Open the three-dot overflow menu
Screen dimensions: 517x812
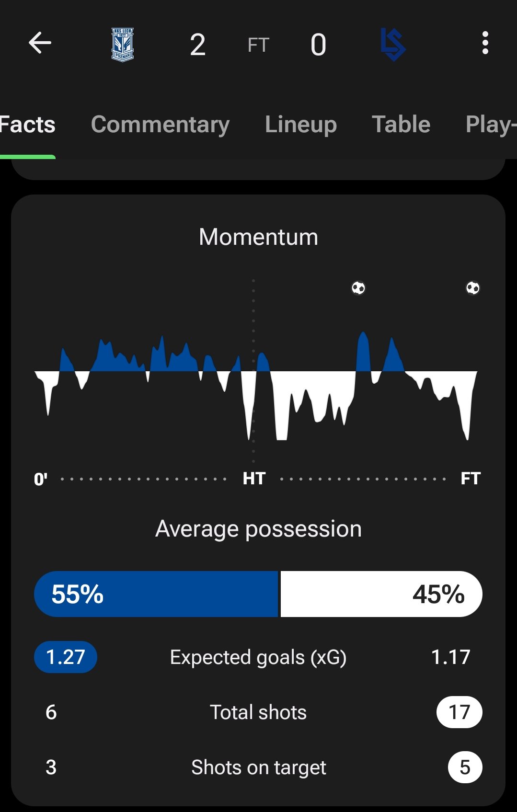pos(485,43)
